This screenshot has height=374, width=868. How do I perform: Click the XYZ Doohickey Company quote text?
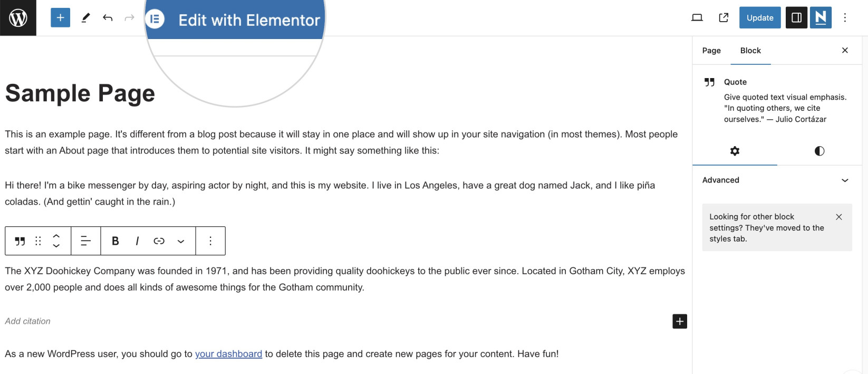coord(345,279)
